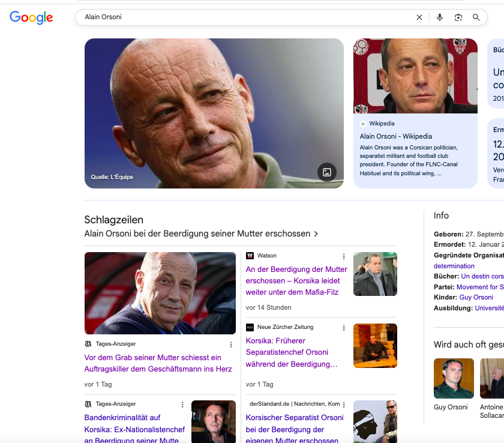Clear the search box text

click(419, 17)
